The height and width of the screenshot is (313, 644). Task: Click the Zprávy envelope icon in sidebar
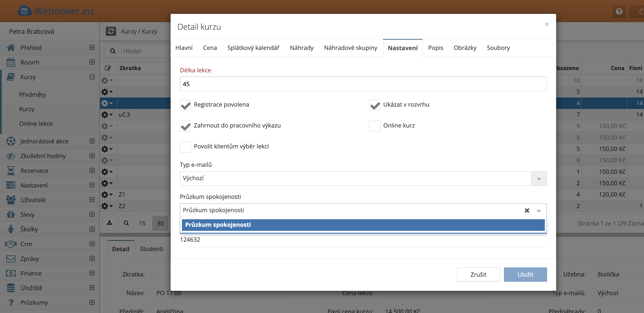pos(11,259)
